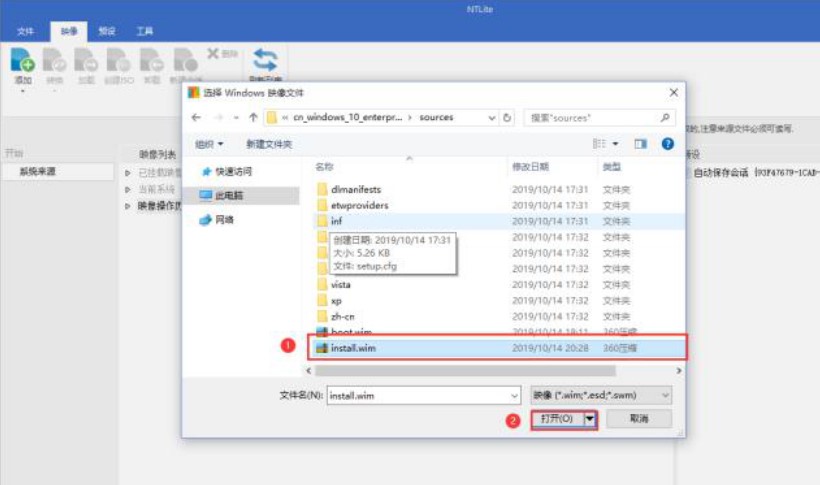Click the 打开(O) Open button
The height and width of the screenshot is (485, 820).
(557, 419)
